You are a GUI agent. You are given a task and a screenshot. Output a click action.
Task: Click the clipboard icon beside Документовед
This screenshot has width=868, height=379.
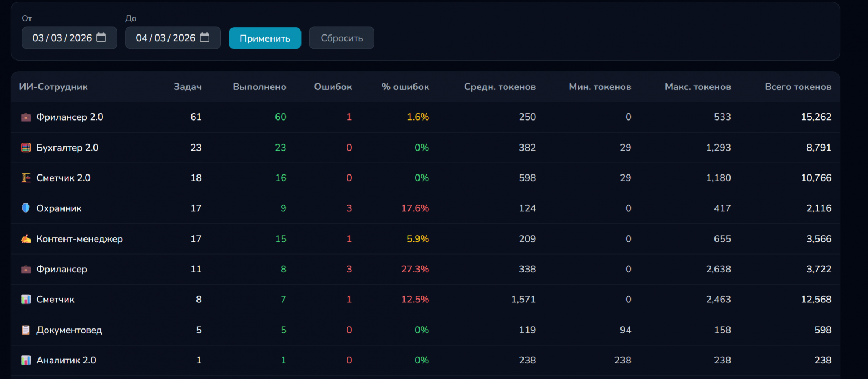26,330
